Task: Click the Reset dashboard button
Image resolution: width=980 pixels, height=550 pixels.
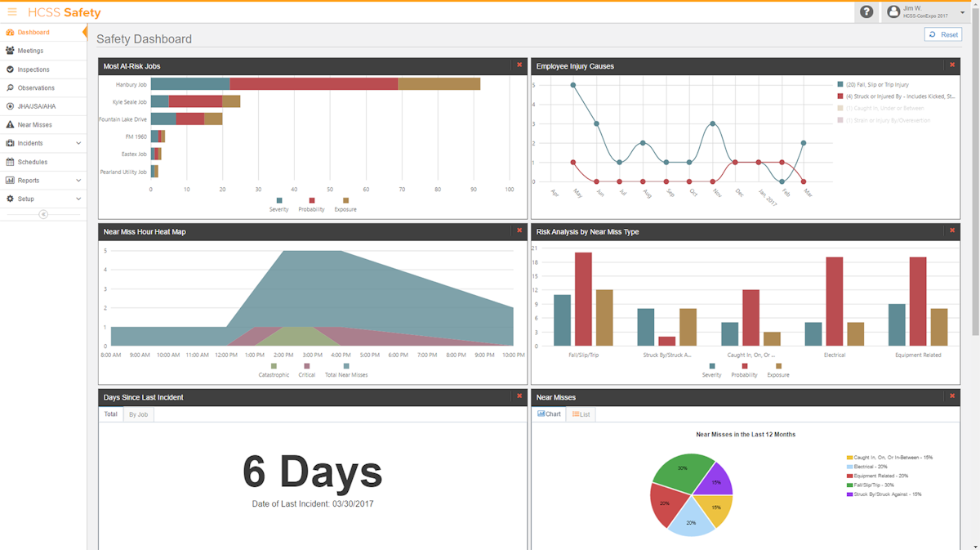Action: 943,34
